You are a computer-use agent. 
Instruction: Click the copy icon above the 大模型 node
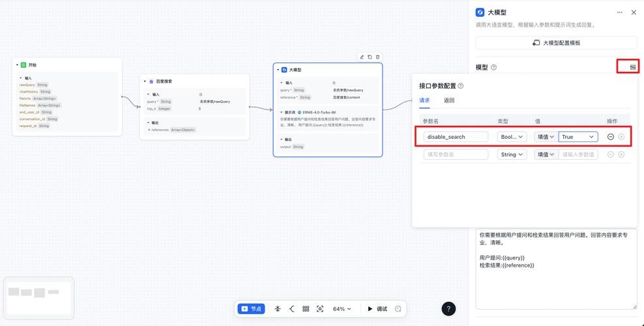[370, 57]
